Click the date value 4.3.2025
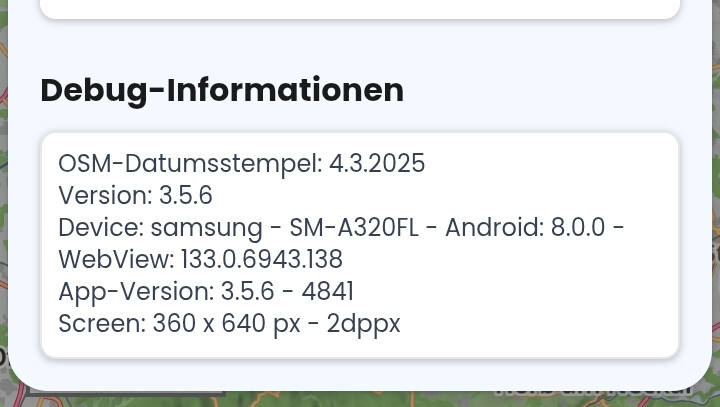Image resolution: width=720 pixels, height=407 pixels. [x=377, y=164]
